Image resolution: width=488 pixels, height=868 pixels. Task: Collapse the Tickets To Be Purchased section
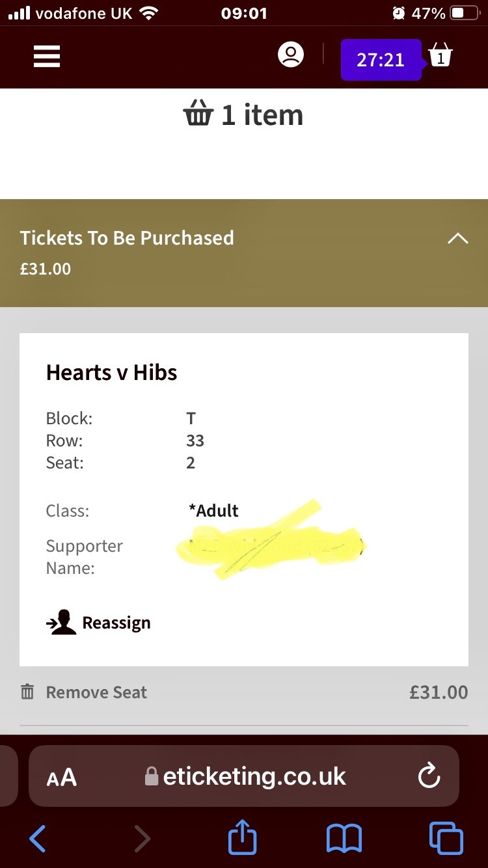[458, 239]
